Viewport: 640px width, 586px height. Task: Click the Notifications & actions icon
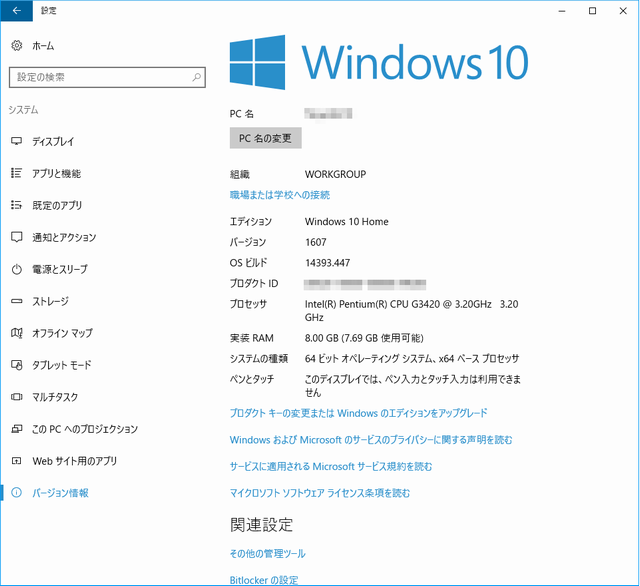(x=16, y=237)
